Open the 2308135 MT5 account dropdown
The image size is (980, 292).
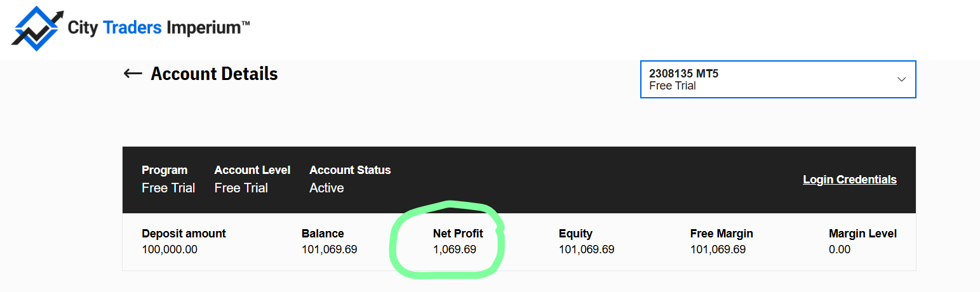(778, 79)
